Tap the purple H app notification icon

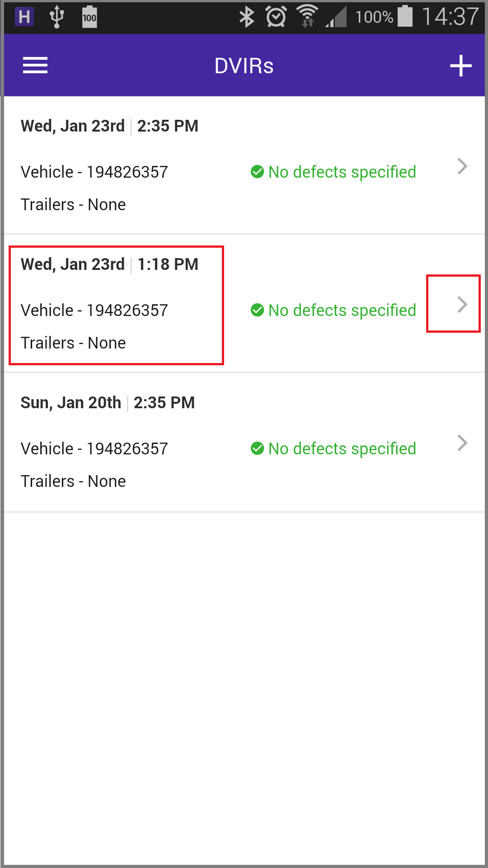[24, 17]
